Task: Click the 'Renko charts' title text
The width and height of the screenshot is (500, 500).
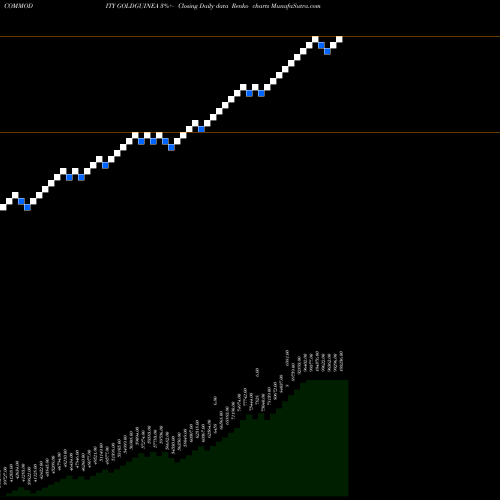Action: [x=250, y=6]
